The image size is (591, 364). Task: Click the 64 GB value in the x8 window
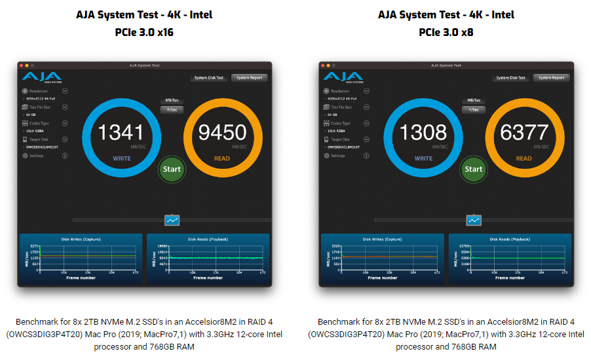(332, 115)
